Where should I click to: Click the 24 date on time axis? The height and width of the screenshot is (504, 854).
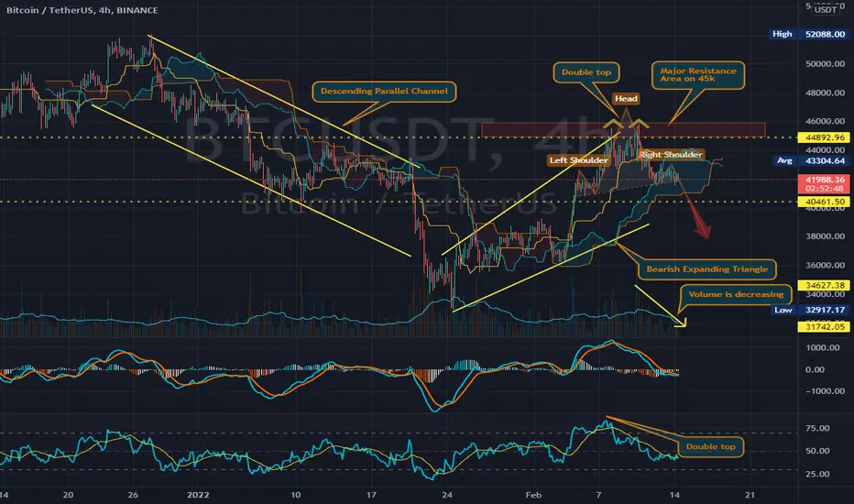tap(446, 495)
